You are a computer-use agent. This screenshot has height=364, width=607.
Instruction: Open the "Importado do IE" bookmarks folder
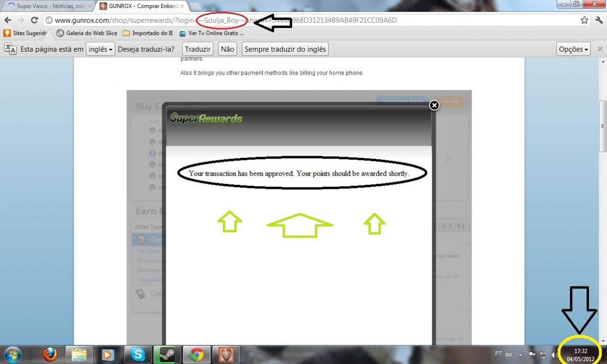pos(148,33)
